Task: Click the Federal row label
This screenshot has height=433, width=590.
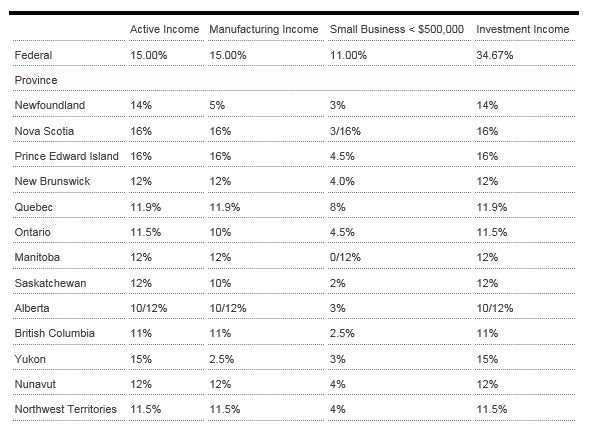Action: (33, 55)
